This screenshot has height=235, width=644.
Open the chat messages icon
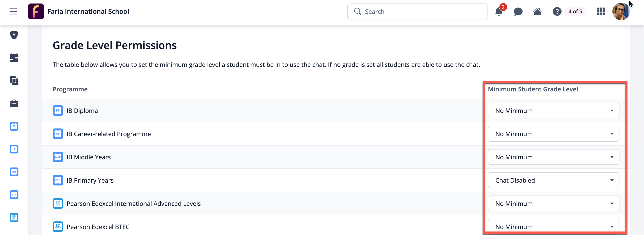(x=518, y=11)
